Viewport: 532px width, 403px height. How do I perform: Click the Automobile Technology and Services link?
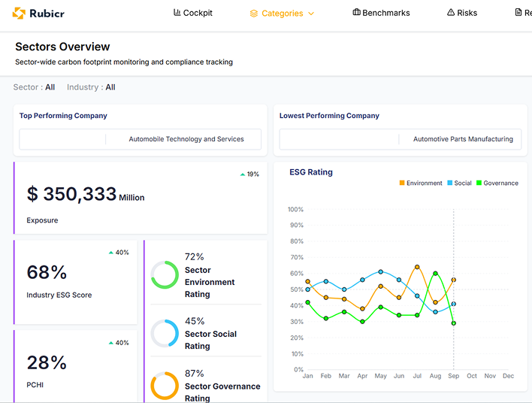pyautogui.click(x=186, y=139)
